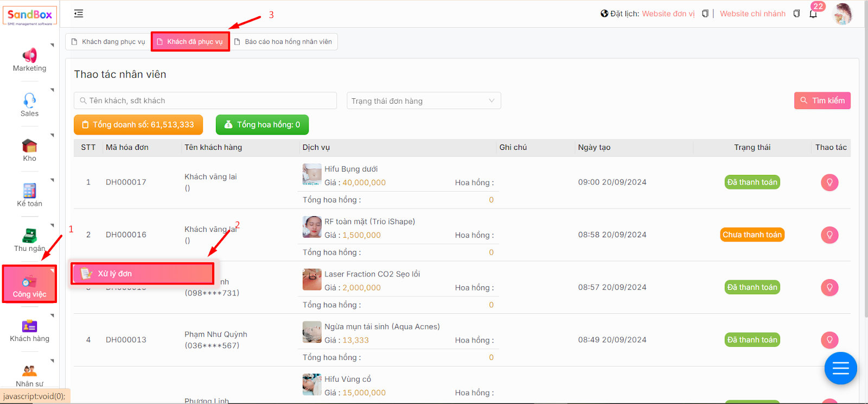Expand the Trạng thái đơn hàng dropdown
The height and width of the screenshot is (404, 868).
pos(424,101)
